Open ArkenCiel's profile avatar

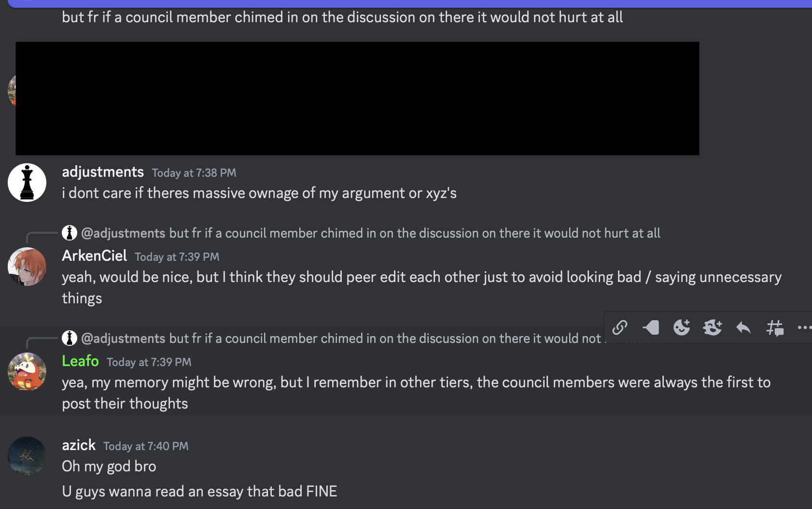pos(27,267)
